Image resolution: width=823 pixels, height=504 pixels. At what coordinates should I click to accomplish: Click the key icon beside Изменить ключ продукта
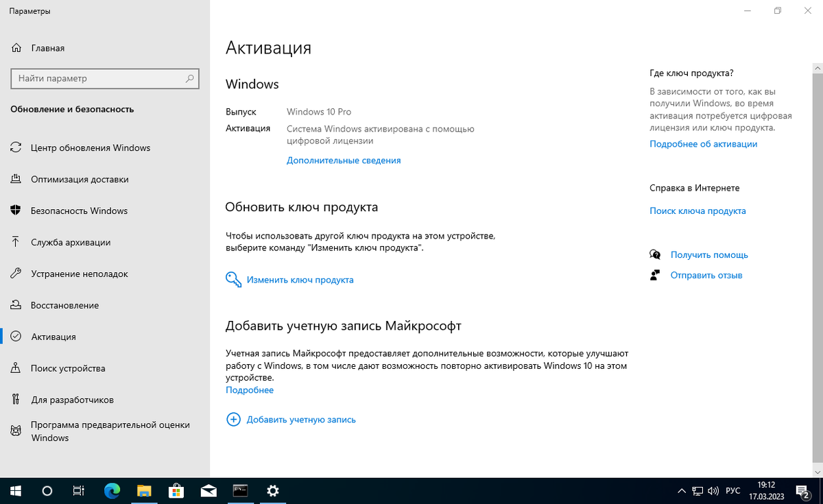click(233, 280)
